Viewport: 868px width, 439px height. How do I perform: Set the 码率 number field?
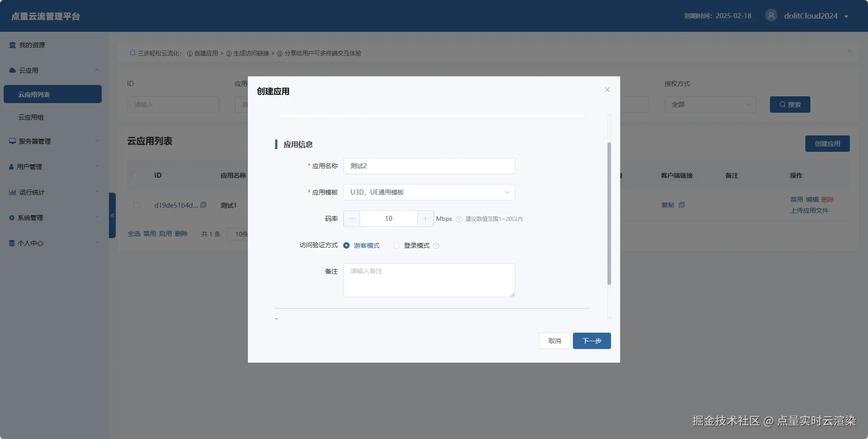coord(389,219)
